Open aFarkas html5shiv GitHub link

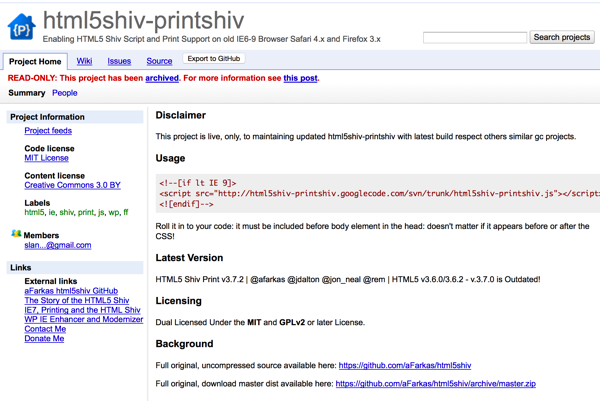71,291
